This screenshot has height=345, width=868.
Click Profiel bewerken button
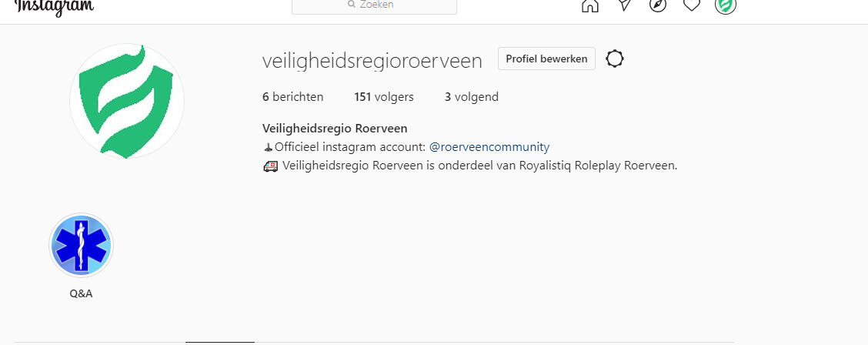click(546, 59)
